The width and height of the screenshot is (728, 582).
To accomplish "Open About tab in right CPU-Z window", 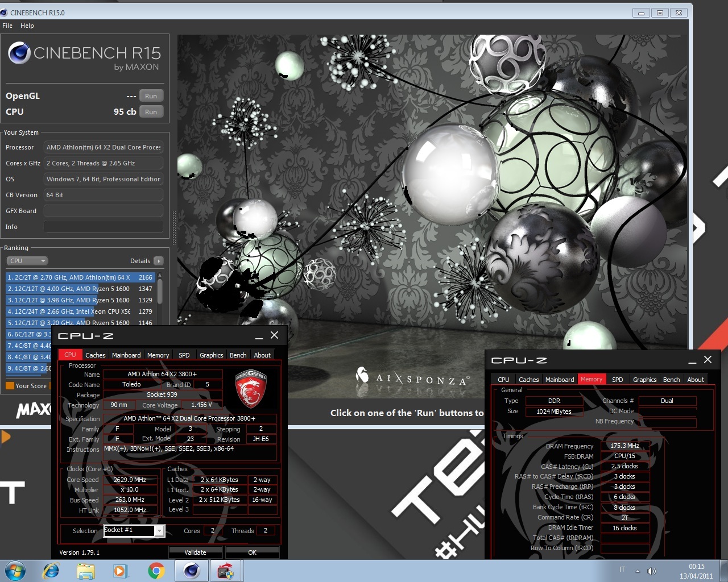I will (x=696, y=379).
